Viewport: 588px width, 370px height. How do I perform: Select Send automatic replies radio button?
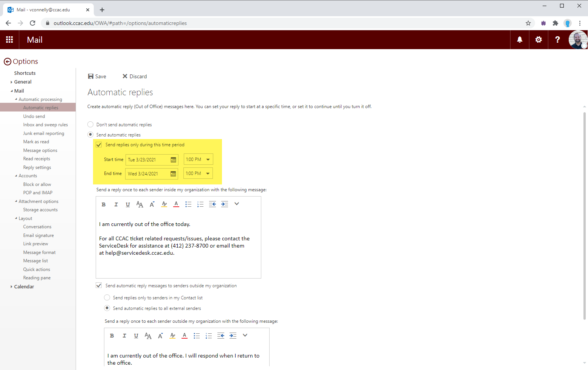coord(90,135)
